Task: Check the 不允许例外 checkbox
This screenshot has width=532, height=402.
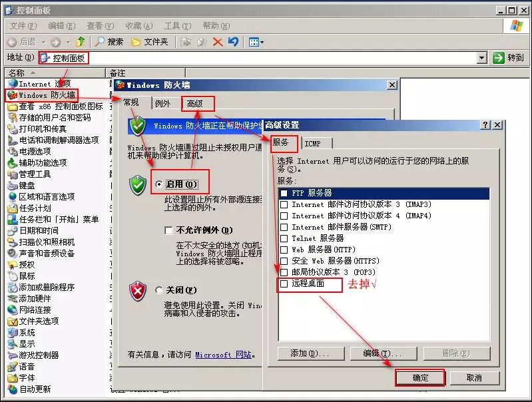Action: click(x=169, y=230)
